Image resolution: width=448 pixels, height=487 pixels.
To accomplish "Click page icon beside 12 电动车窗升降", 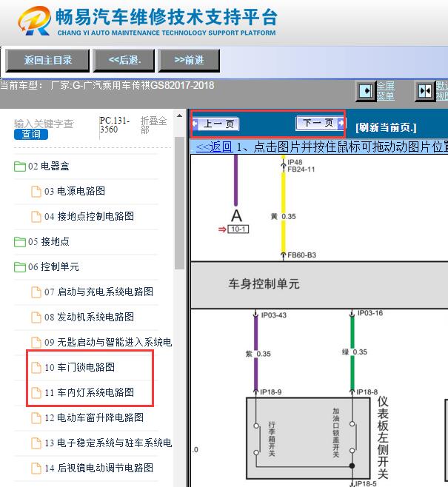I will (x=36, y=418).
